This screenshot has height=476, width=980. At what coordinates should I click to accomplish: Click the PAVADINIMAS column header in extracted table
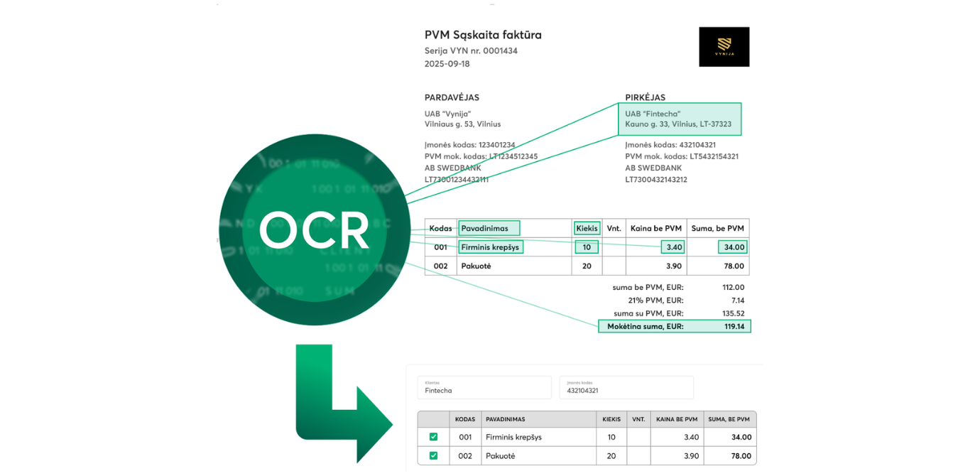coord(505,419)
